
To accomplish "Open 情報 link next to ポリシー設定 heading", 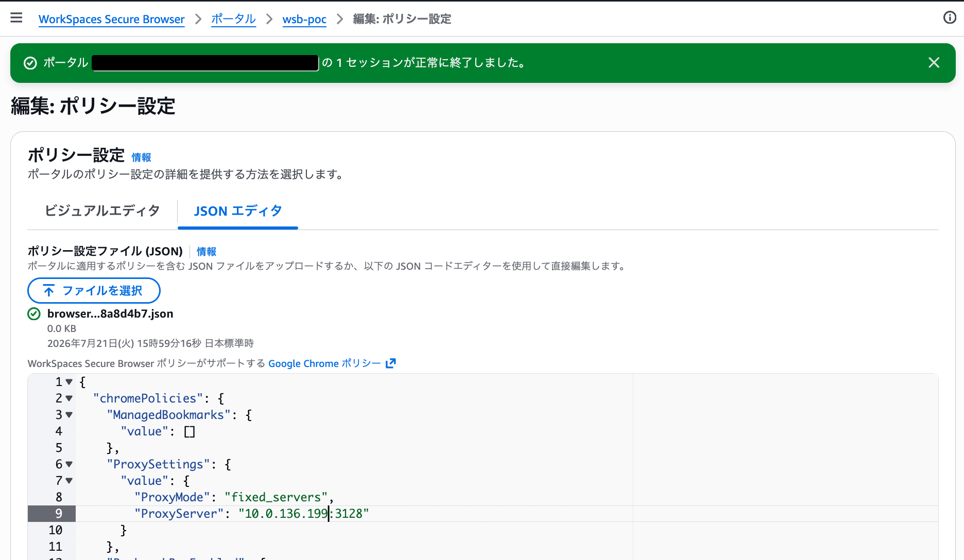I will [x=141, y=157].
